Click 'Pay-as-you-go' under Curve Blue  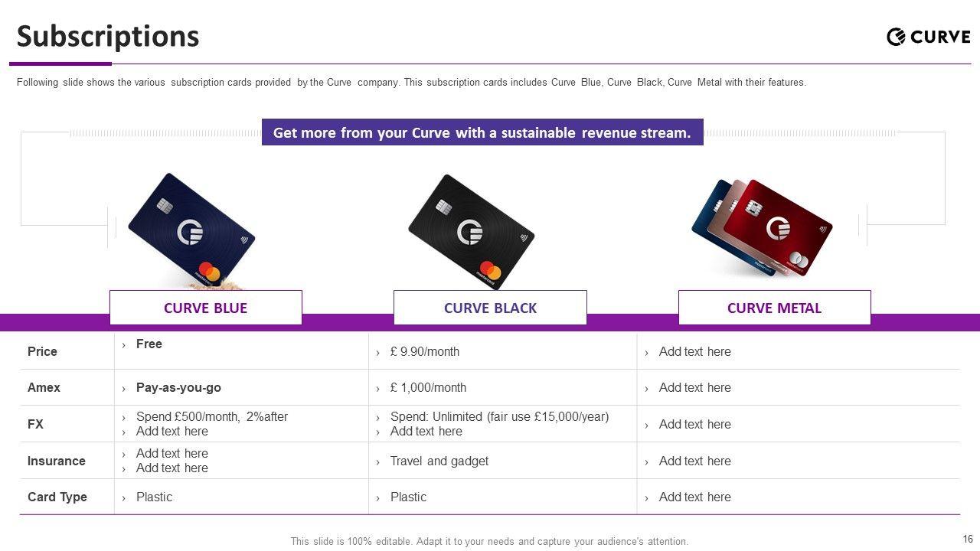click(x=178, y=387)
